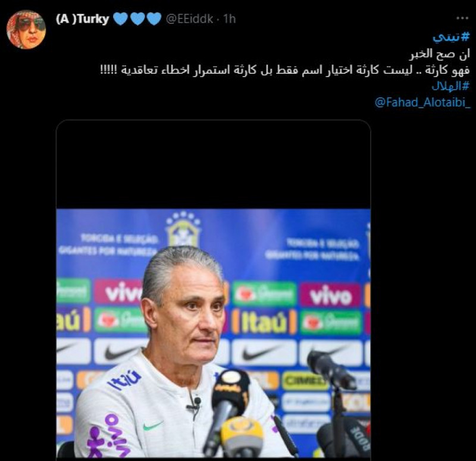This screenshot has width=476, height=461.
Task: Click the black upper area of attached image
Action: point(214,164)
